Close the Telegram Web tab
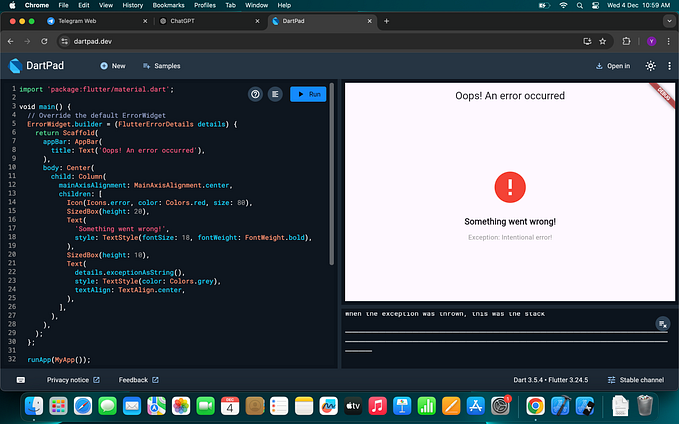This screenshot has width=679, height=424. click(145, 21)
